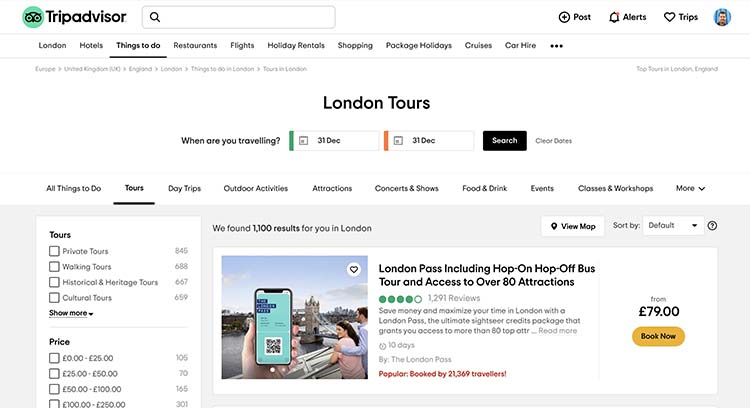Open the Sort by Default dropdown

point(673,225)
